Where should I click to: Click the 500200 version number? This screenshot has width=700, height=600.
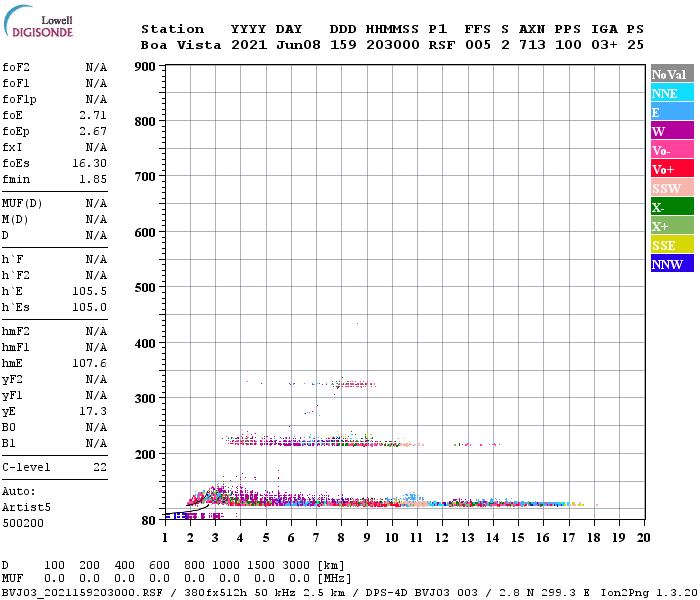[23, 523]
